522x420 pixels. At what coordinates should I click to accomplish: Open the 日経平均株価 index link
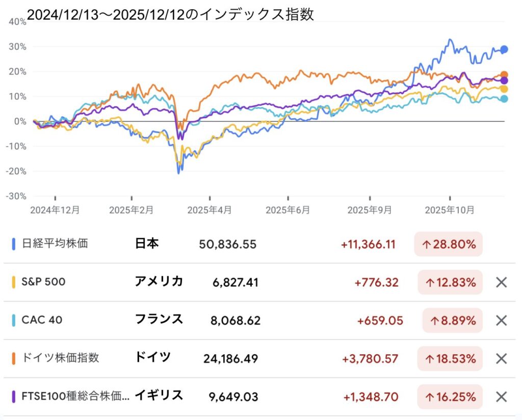point(55,244)
